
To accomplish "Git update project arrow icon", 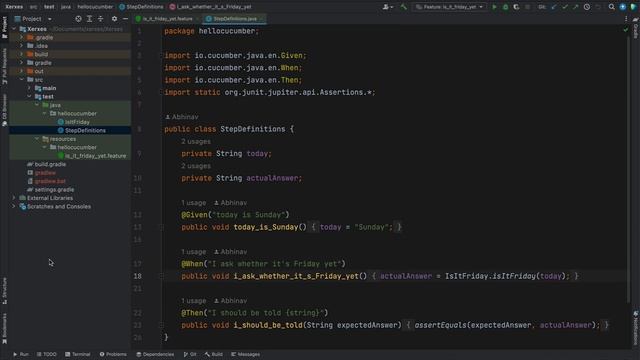I will 554,7.
